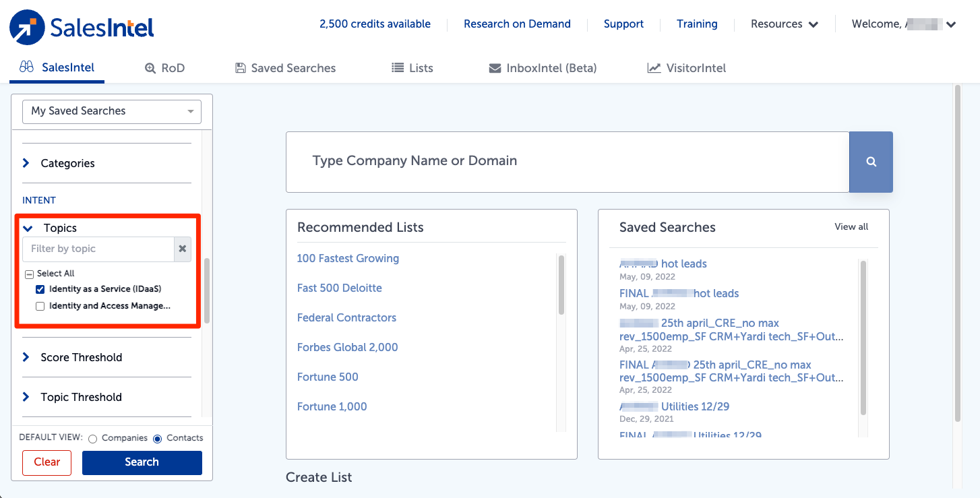The image size is (980, 498).
Task: Open the Welcome user account menu
Action: point(904,24)
